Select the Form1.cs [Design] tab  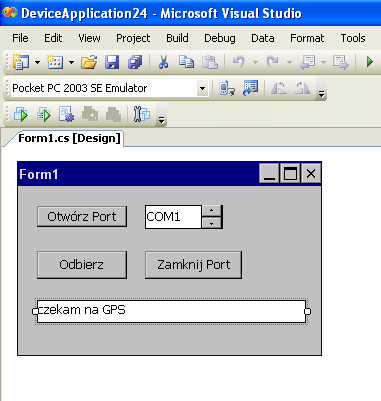[x=69, y=138]
